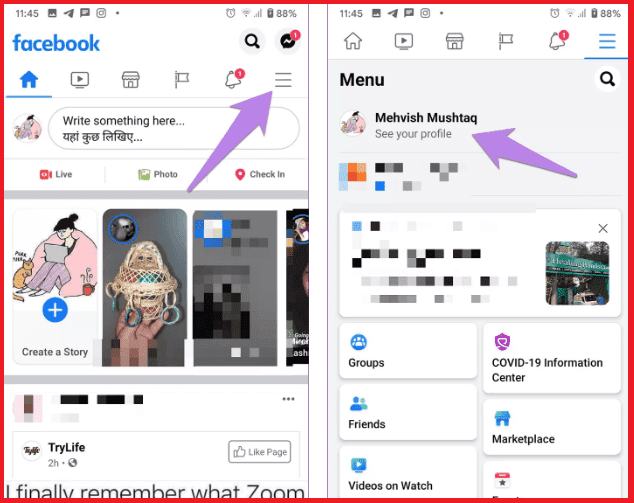Open Marketplace store icon in Menu screen

point(454,41)
